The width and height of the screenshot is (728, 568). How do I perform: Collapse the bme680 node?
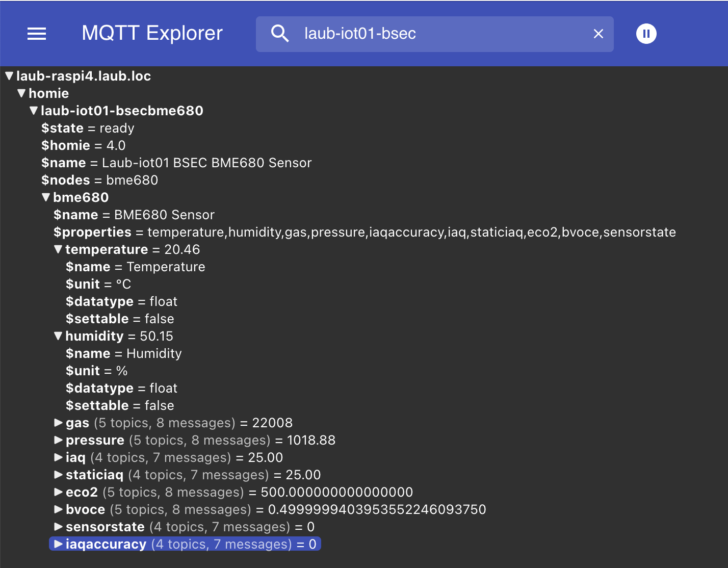46,197
